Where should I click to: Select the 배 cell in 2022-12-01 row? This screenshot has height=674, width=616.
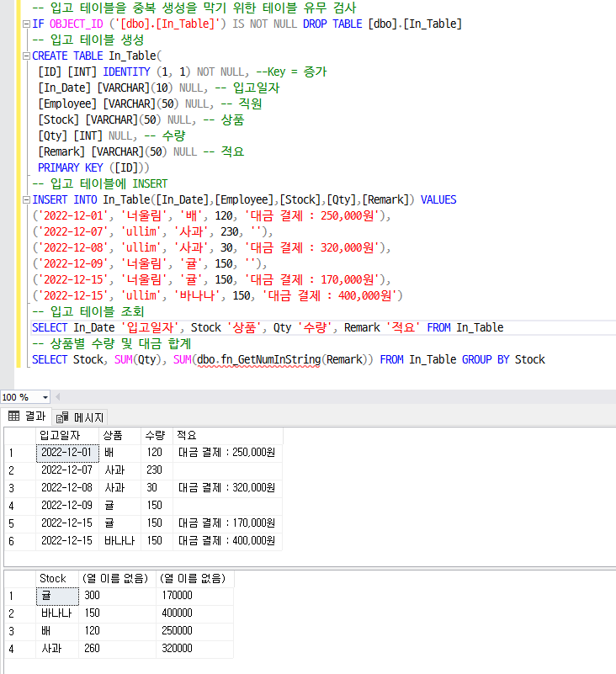(x=120, y=453)
